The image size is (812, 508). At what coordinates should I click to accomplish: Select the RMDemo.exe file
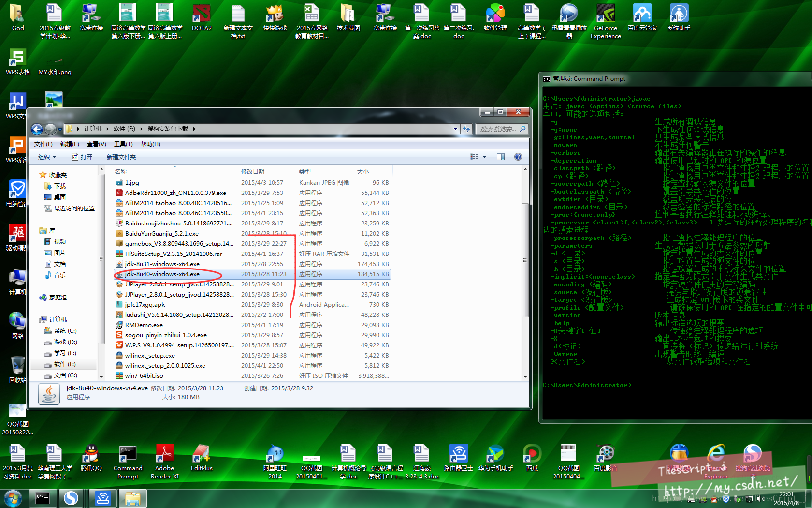coord(252,325)
